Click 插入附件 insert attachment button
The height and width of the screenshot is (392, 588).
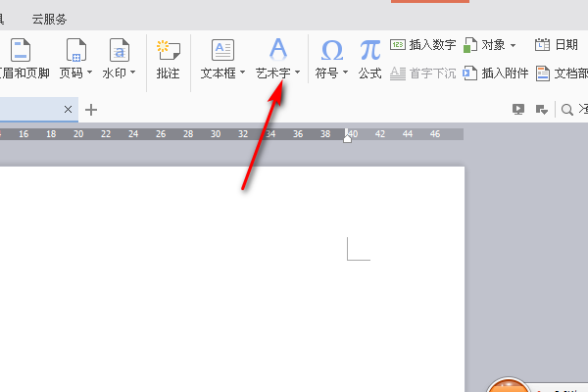pyautogui.click(x=496, y=73)
